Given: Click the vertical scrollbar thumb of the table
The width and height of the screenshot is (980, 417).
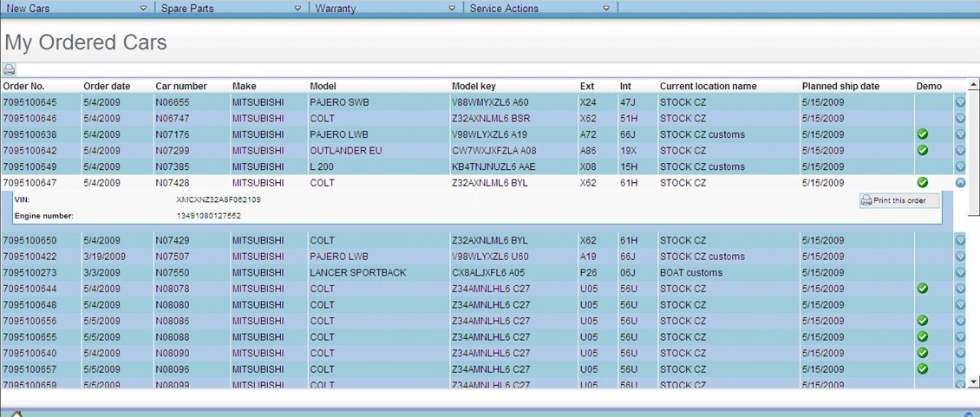Looking at the screenshot, I should click(973, 152).
